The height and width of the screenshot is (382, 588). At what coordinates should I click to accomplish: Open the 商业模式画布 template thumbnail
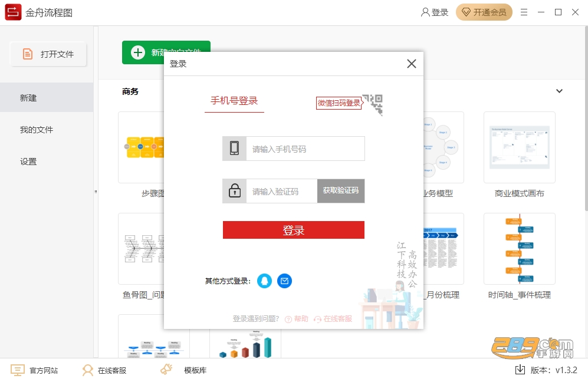click(520, 147)
